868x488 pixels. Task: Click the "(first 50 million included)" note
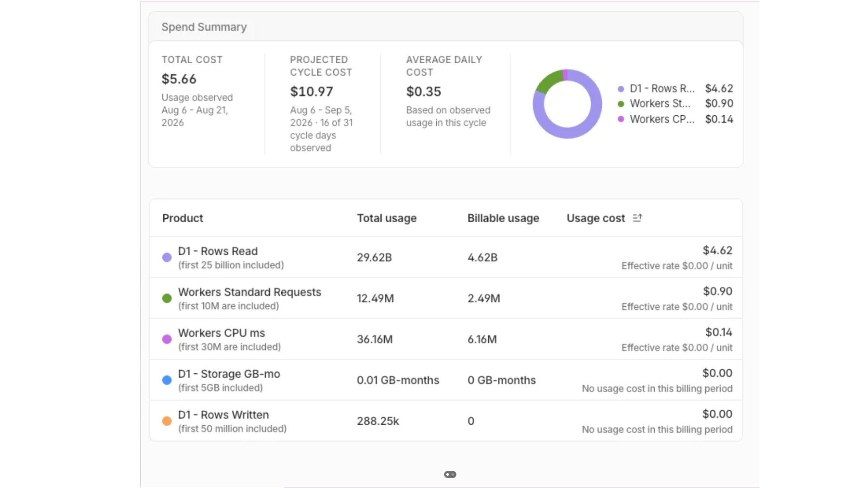tap(232, 429)
